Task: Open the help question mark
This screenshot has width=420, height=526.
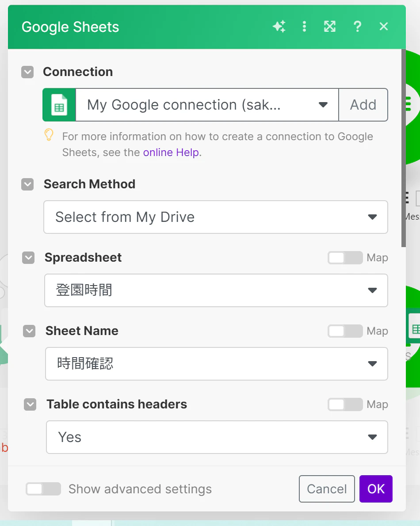Action: (x=358, y=27)
